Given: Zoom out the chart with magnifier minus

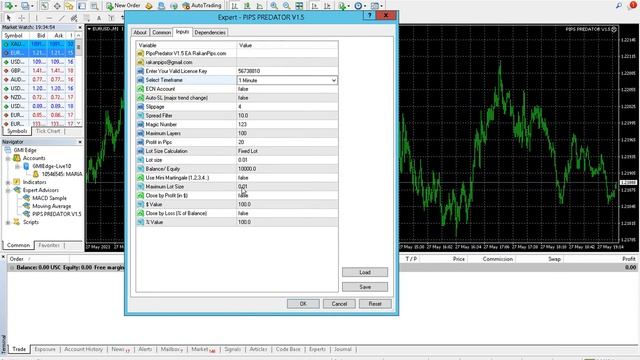Looking at the screenshot, I should [x=287, y=6].
